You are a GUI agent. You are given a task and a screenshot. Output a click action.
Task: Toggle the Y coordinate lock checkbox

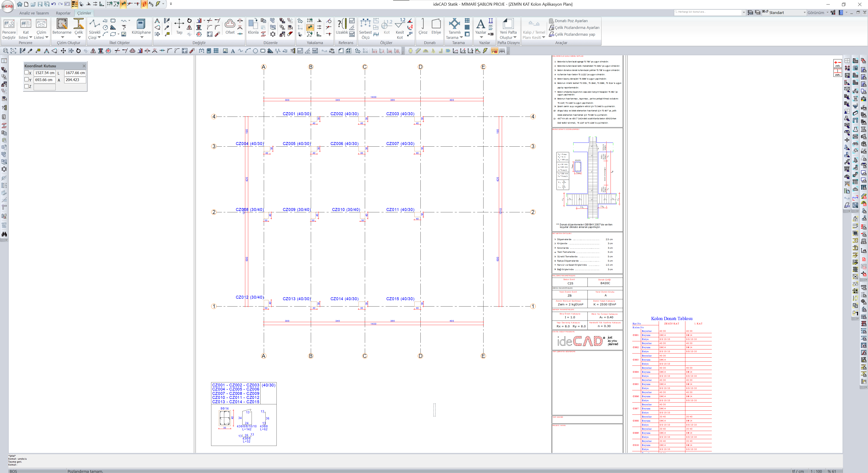[27, 80]
